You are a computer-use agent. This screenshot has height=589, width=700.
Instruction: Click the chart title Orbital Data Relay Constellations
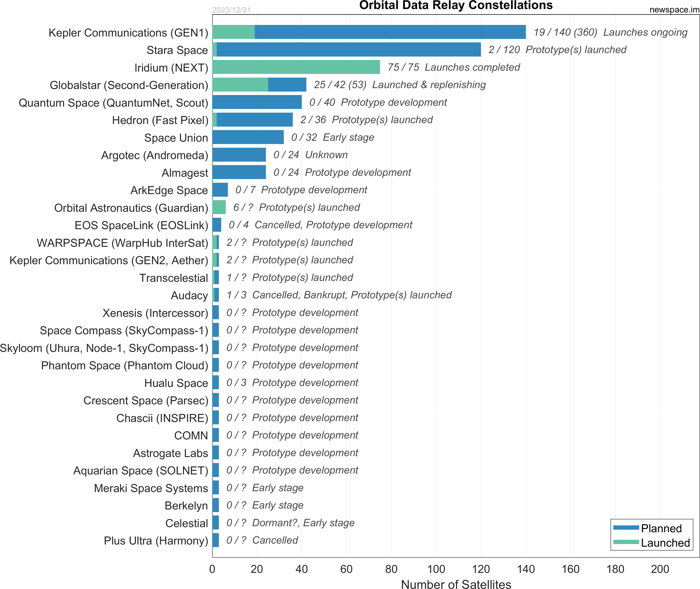pyautogui.click(x=456, y=5)
